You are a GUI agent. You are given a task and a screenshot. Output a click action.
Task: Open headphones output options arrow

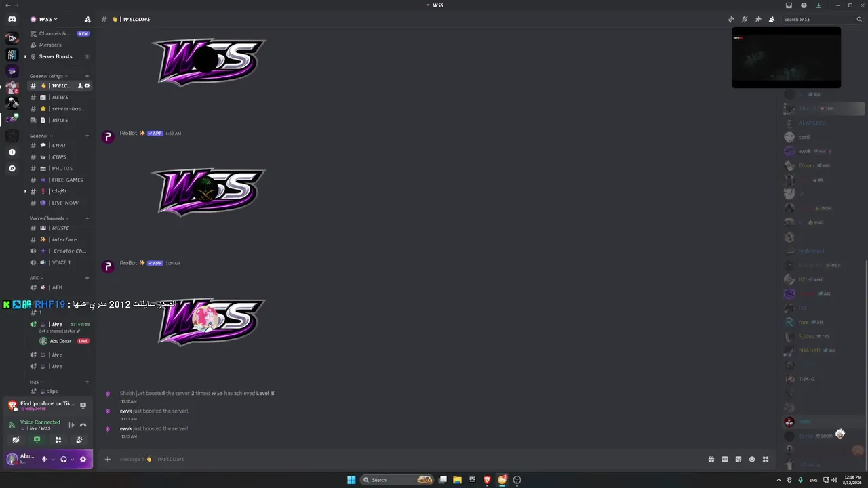72,459
